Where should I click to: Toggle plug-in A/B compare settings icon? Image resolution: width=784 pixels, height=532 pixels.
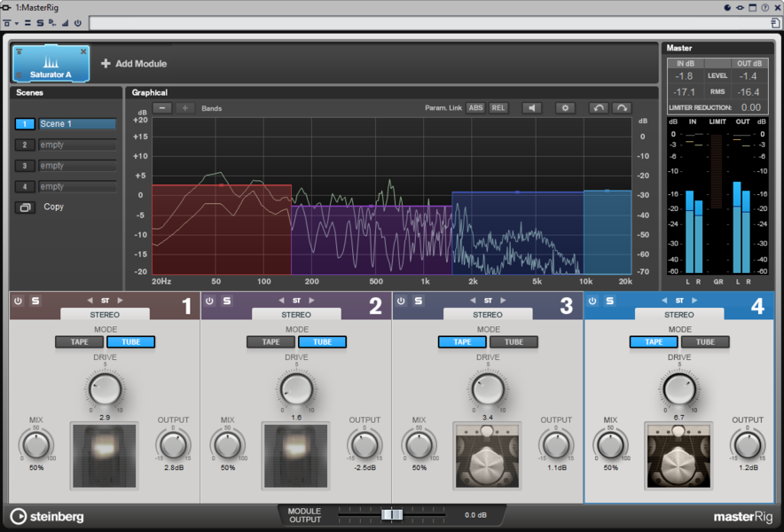[27, 23]
